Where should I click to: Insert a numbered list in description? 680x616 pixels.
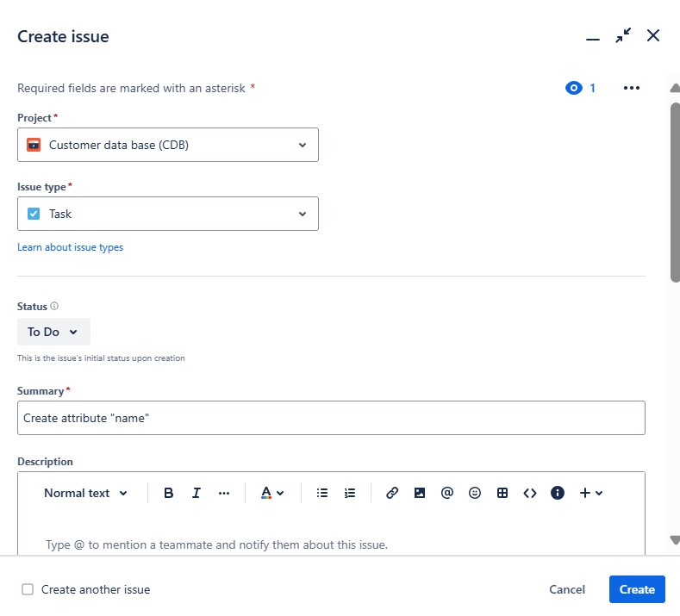click(x=350, y=493)
